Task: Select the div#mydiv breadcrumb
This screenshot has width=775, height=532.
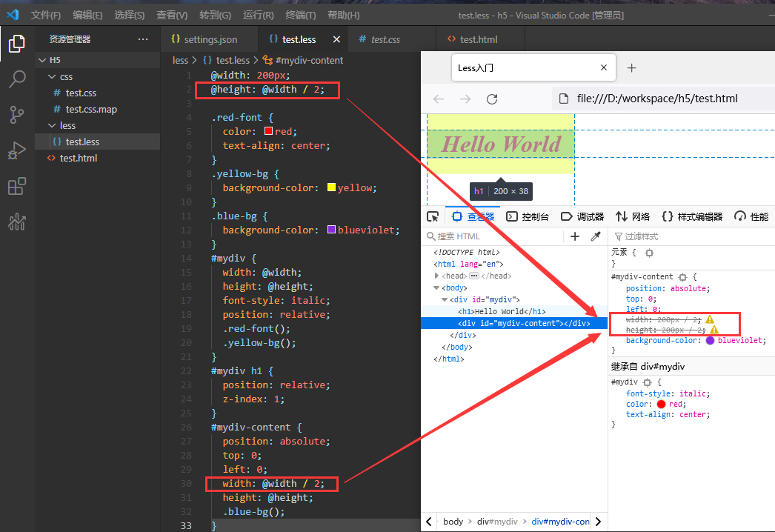Action: pos(497,522)
